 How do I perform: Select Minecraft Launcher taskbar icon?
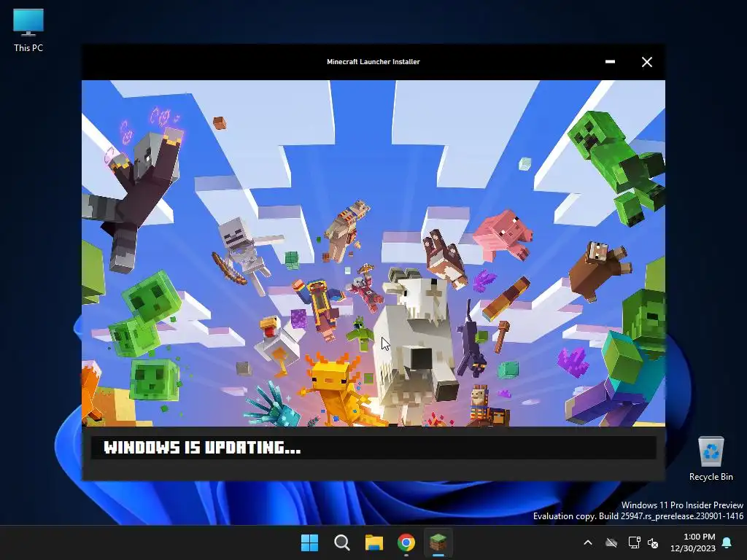pos(438,542)
